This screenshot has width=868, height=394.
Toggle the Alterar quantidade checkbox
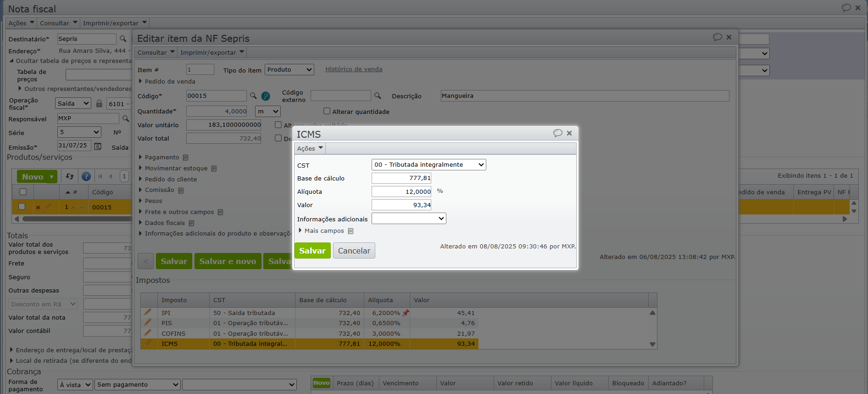(x=327, y=111)
